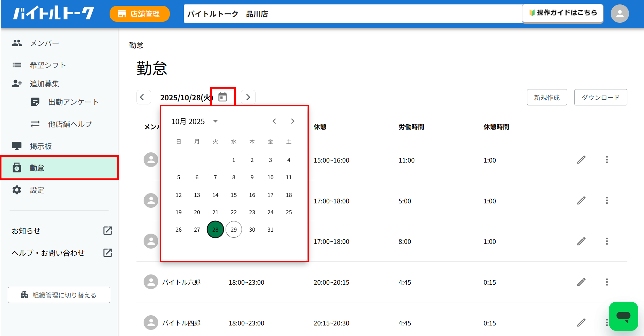Select October 26 in calendar
Image resolution: width=644 pixels, height=336 pixels.
tap(179, 230)
